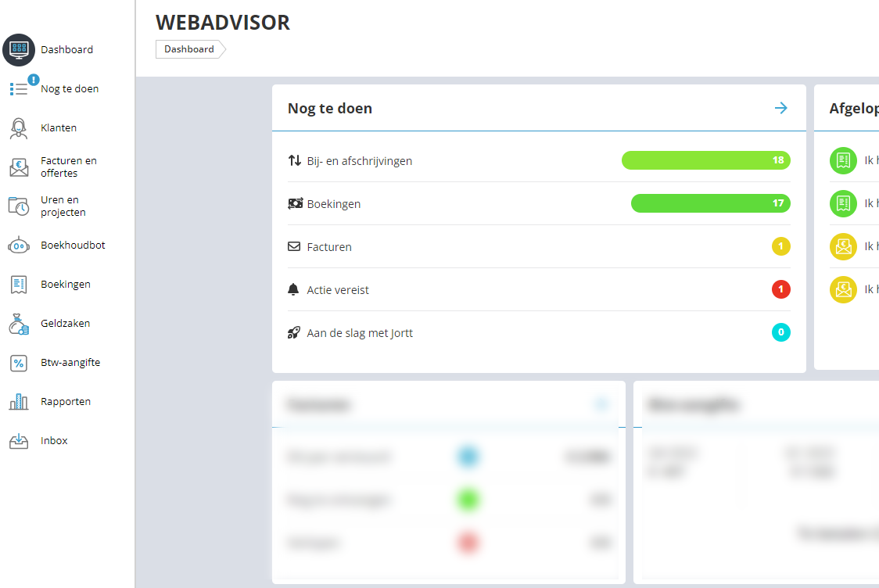Open Klanten via the headset person icon
Screen dimensions: 879x588
pyautogui.click(x=19, y=128)
